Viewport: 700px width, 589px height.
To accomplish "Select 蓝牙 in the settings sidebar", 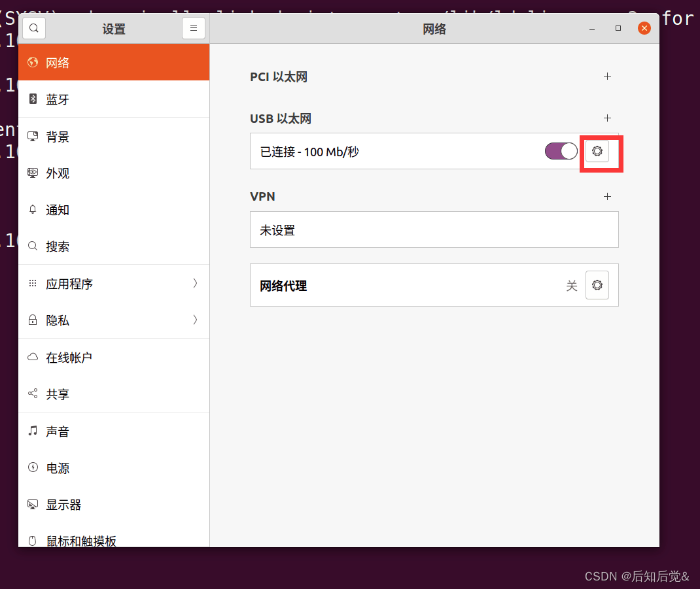I will (x=58, y=99).
